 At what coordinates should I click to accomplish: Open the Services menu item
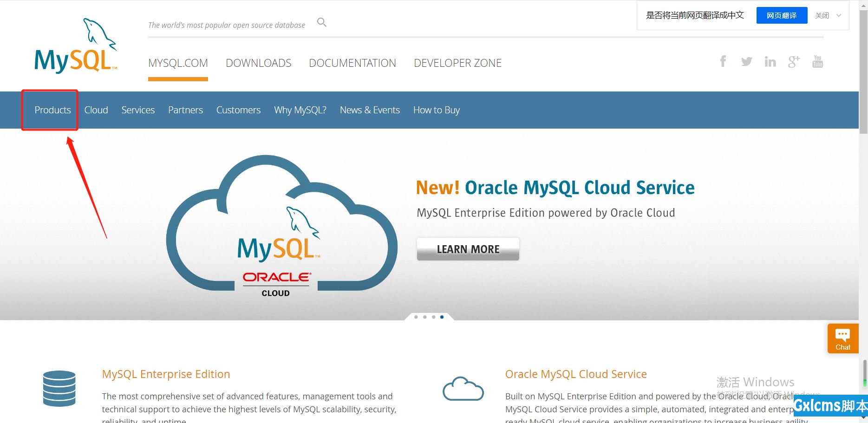[x=138, y=110]
